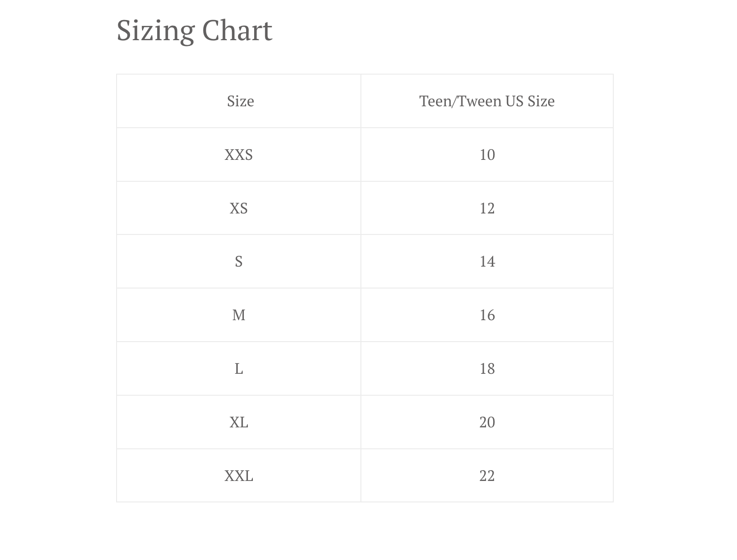Select the US size 10 cell
The height and width of the screenshot is (560, 737).
tap(487, 155)
